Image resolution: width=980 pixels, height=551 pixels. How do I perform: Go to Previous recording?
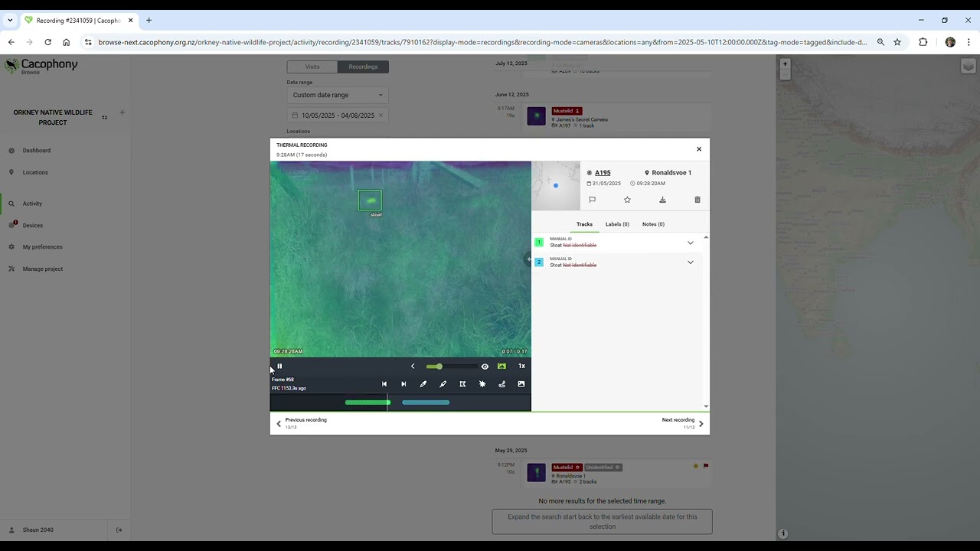(x=302, y=422)
